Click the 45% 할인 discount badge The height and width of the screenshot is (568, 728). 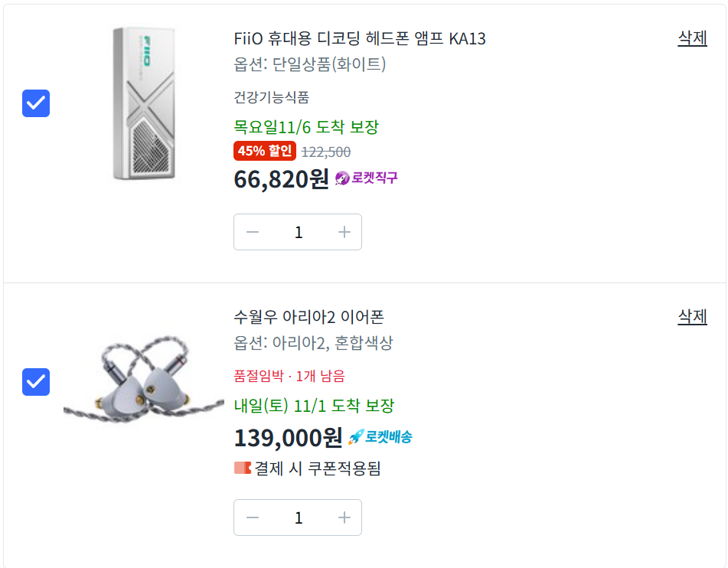(264, 151)
